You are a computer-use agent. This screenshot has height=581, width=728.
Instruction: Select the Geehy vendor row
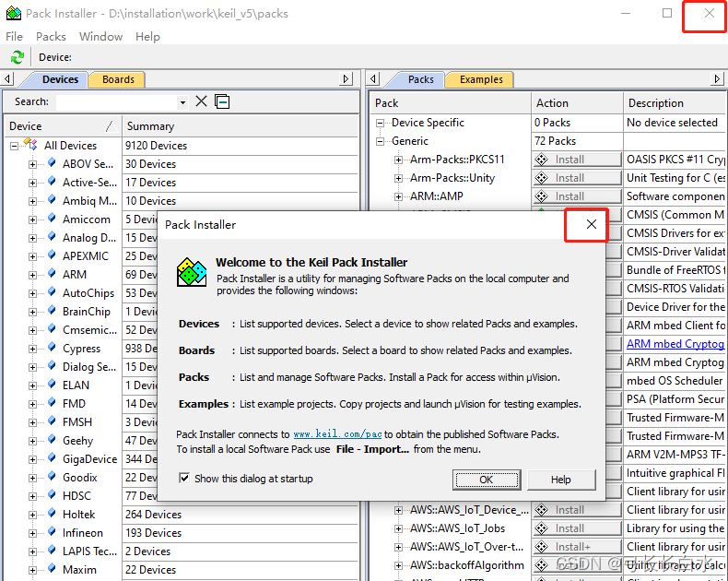(77, 440)
